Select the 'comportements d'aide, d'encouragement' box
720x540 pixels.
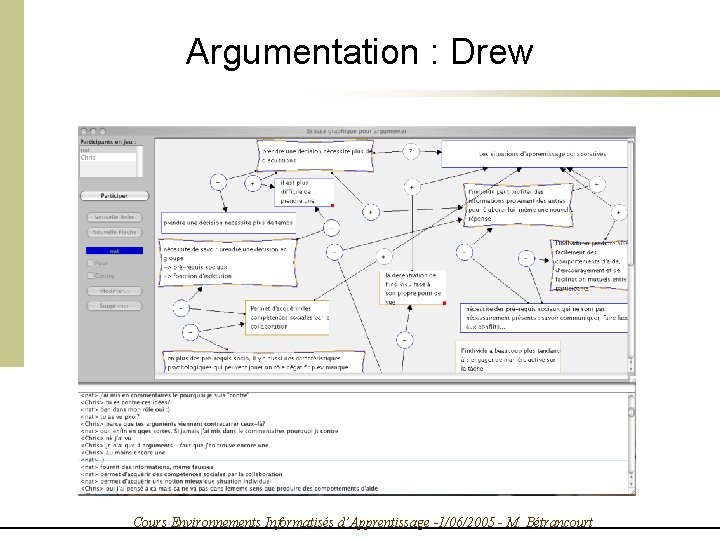(x=589, y=265)
